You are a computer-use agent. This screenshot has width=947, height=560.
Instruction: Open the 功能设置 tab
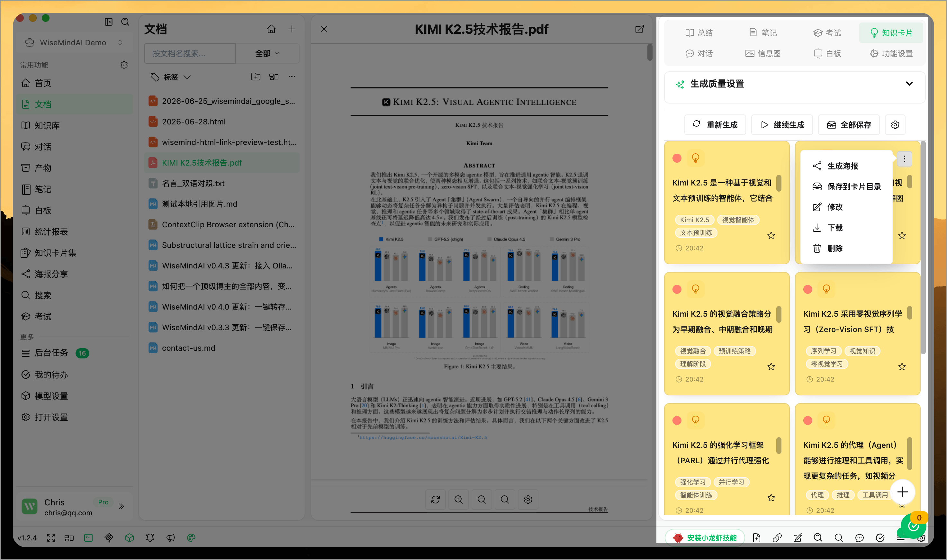point(891,54)
